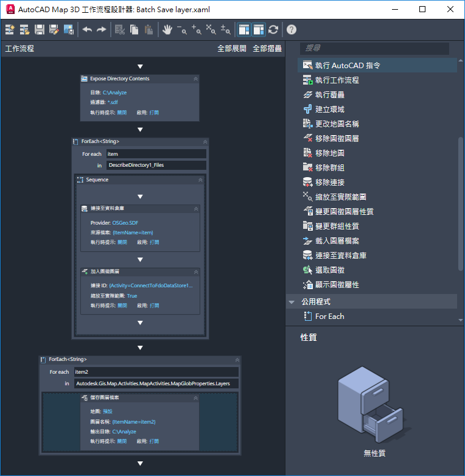Image resolution: width=465 pixels, height=476 pixels.
Task: Click 全部展開 to expand all activities
Action: pyautogui.click(x=232, y=49)
